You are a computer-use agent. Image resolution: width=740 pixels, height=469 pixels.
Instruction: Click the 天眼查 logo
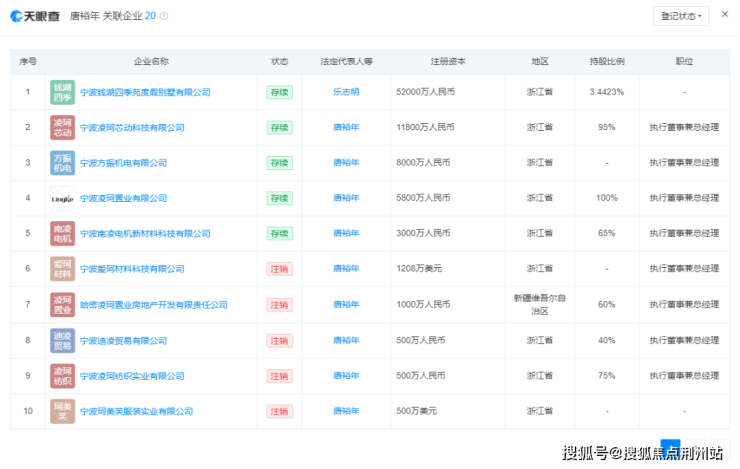click(x=35, y=16)
